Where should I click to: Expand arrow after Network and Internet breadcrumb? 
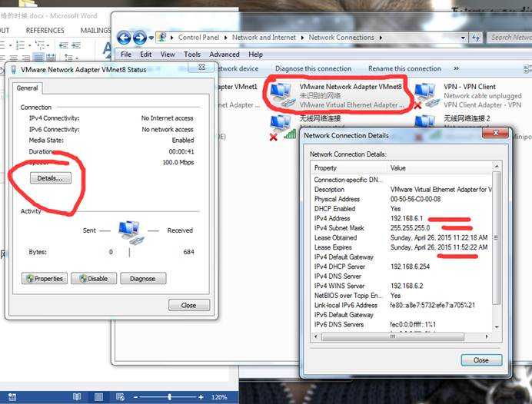(x=302, y=38)
